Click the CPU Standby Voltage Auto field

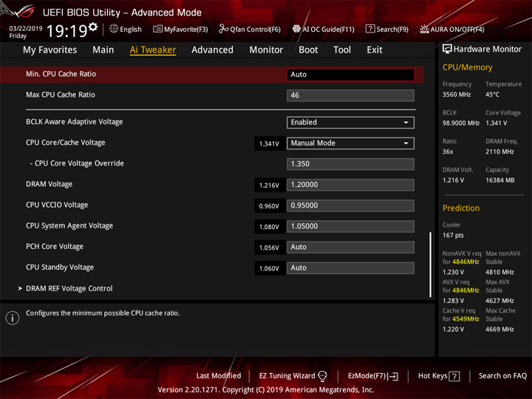pyautogui.click(x=350, y=268)
